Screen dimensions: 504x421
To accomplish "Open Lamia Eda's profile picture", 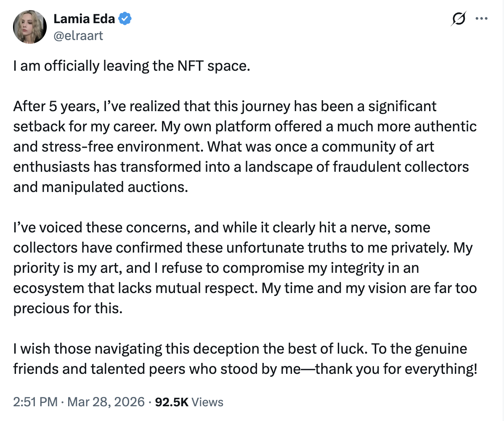I will click(x=29, y=27).
